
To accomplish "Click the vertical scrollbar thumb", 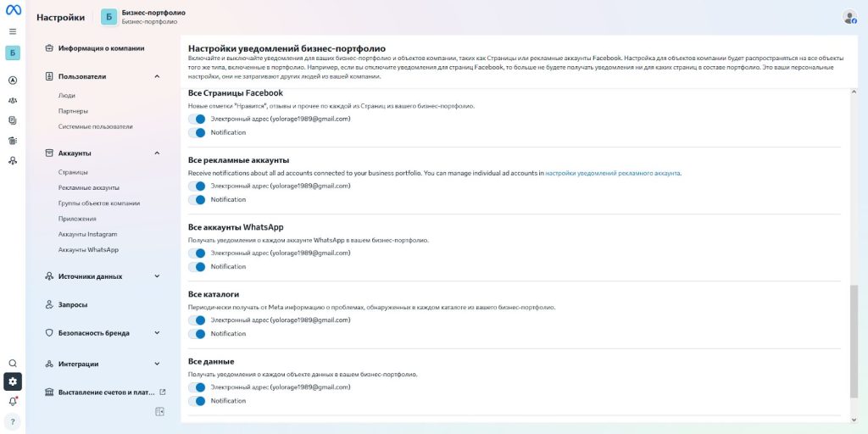I will point(853,342).
